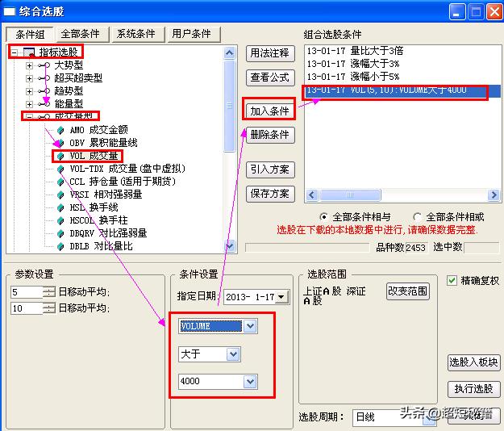Click the indicator tree vertical scrollbar thumb

(230, 106)
